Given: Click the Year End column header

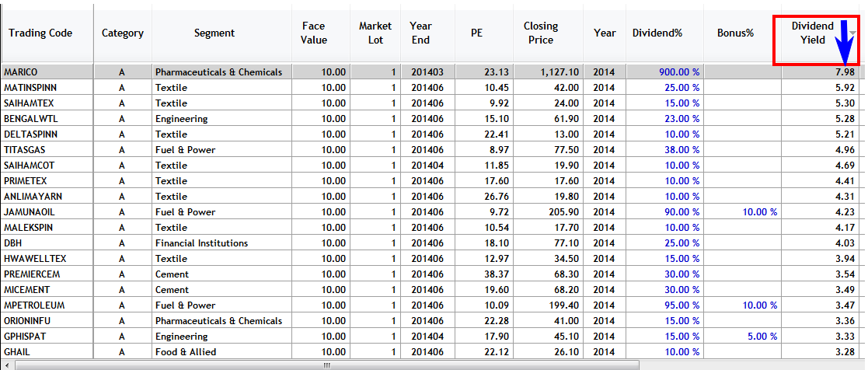Looking at the screenshot, I should pos(420,33).
